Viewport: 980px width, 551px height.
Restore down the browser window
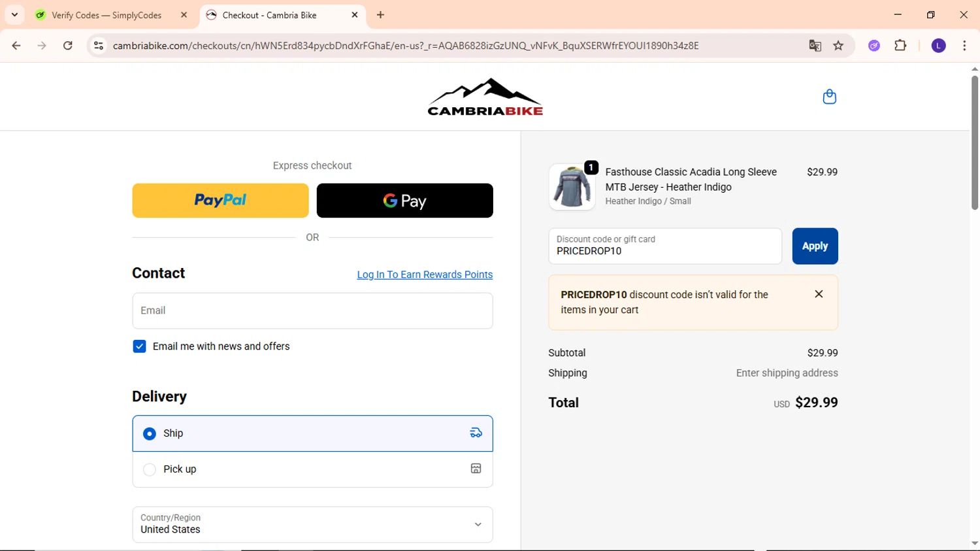click(x=930, y=14)
